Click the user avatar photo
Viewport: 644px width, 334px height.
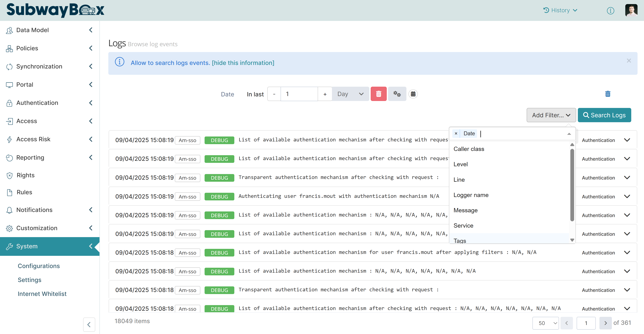pos(631,10)
